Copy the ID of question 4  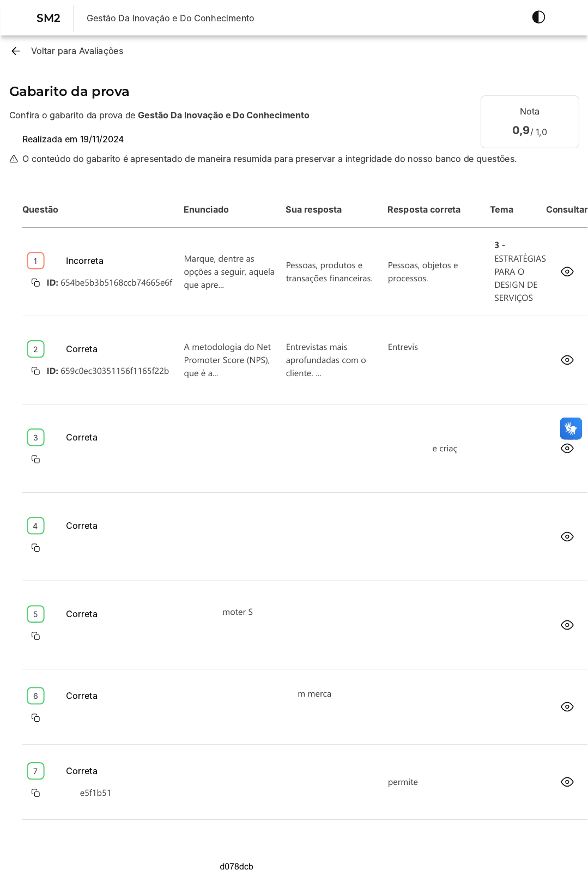[35, 548]
